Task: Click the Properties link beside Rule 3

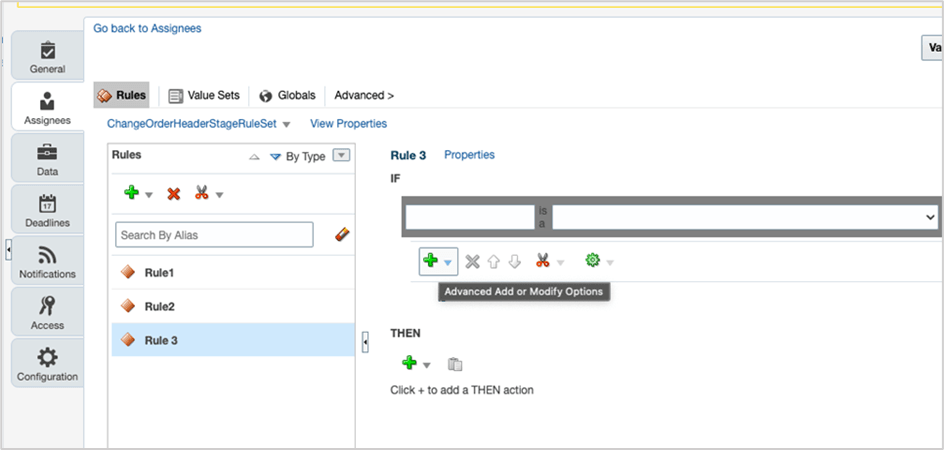Action: point(470,155)
